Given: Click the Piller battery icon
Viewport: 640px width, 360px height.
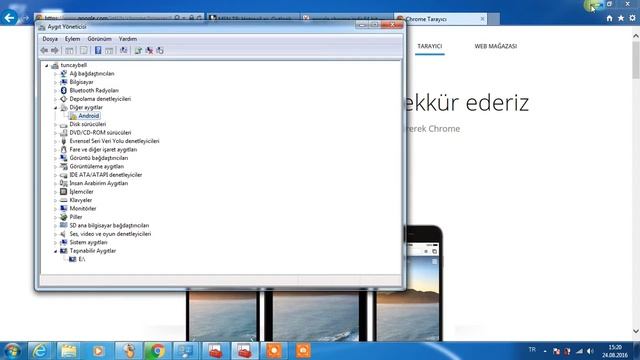Looking at the screenshot, I should (64, 217).
